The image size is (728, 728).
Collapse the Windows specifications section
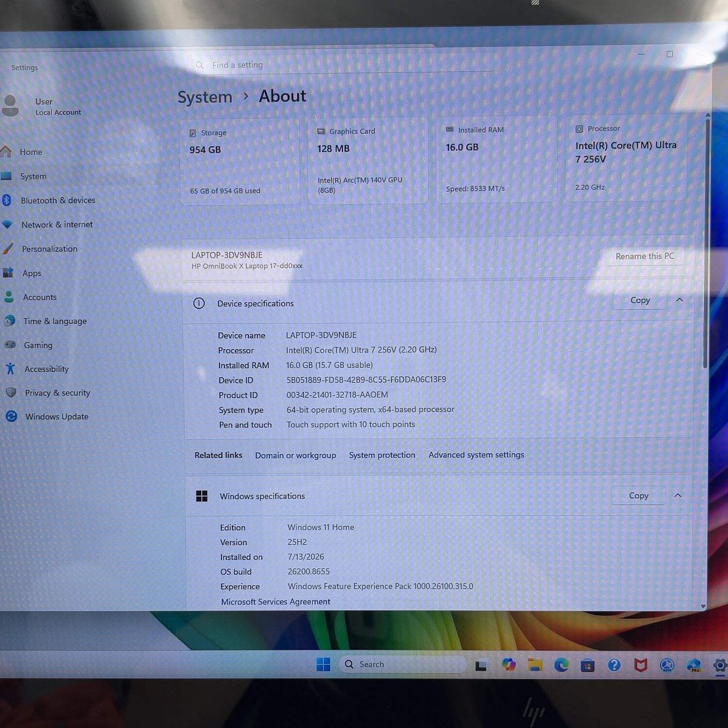click(x=678, y=496)
